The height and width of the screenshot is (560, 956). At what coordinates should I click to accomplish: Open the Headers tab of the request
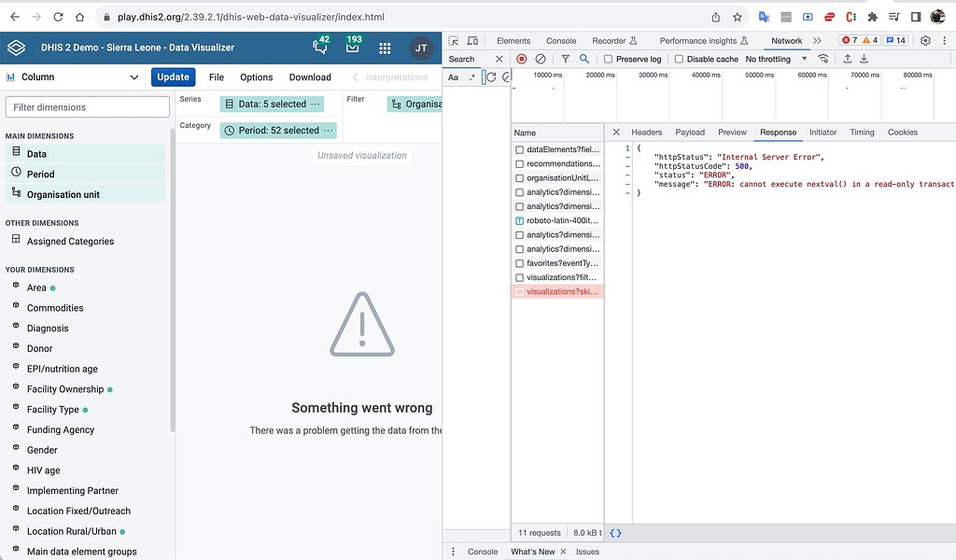click(x=646, y=132)
